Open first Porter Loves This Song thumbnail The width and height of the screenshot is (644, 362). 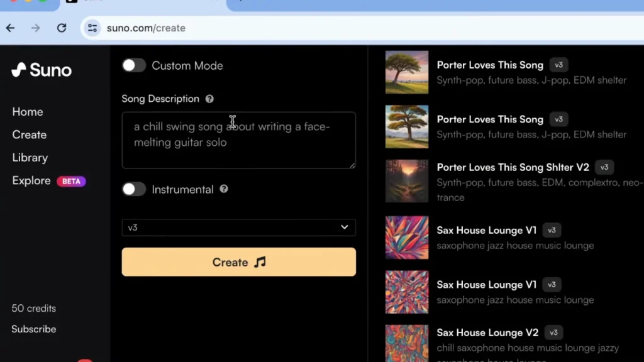click(x=407, y=72)
